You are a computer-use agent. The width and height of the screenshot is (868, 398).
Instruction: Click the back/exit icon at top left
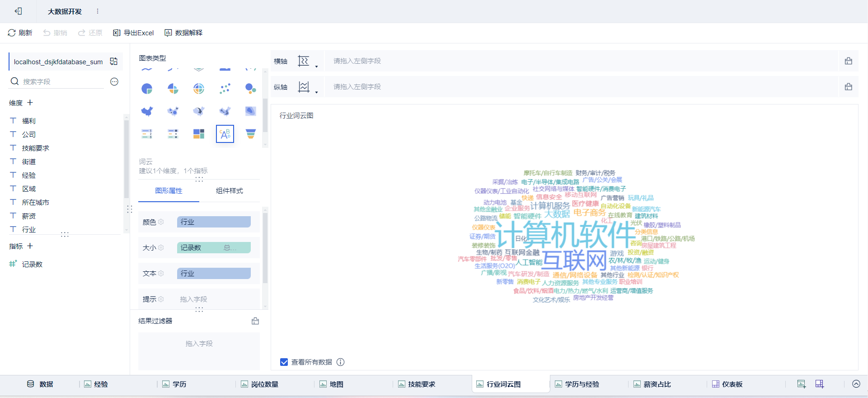point(18,11)
